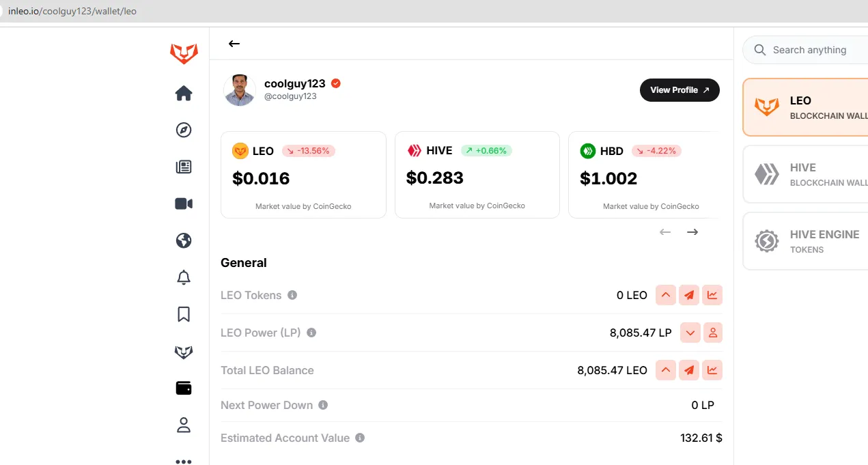Open chart in Total LEO Balance row

coord(712,370)
